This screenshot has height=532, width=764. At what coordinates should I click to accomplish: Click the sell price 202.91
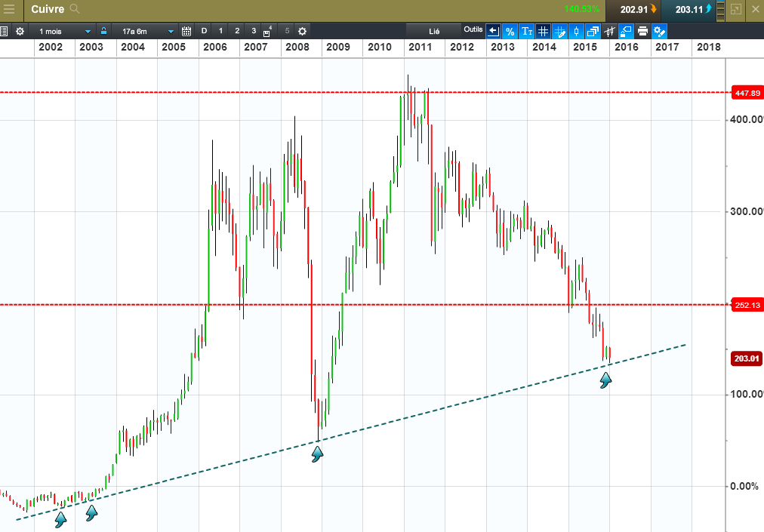pyautogui.click(x=633, y=9)
